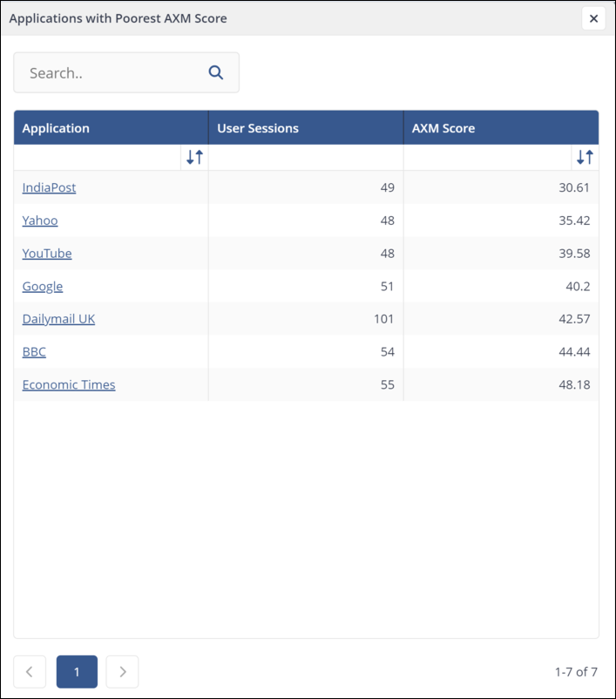Go to previous page arrow
616x699 pixels.
(x=30, y=671)
